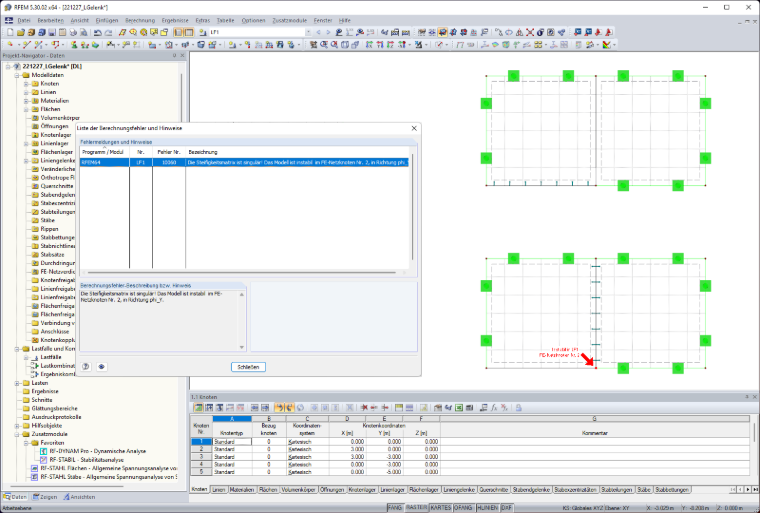Close the 1.1 Knoten table panel
Image resolution: width=760 pixels, height=513 pixels.
[x=754, y=397]
